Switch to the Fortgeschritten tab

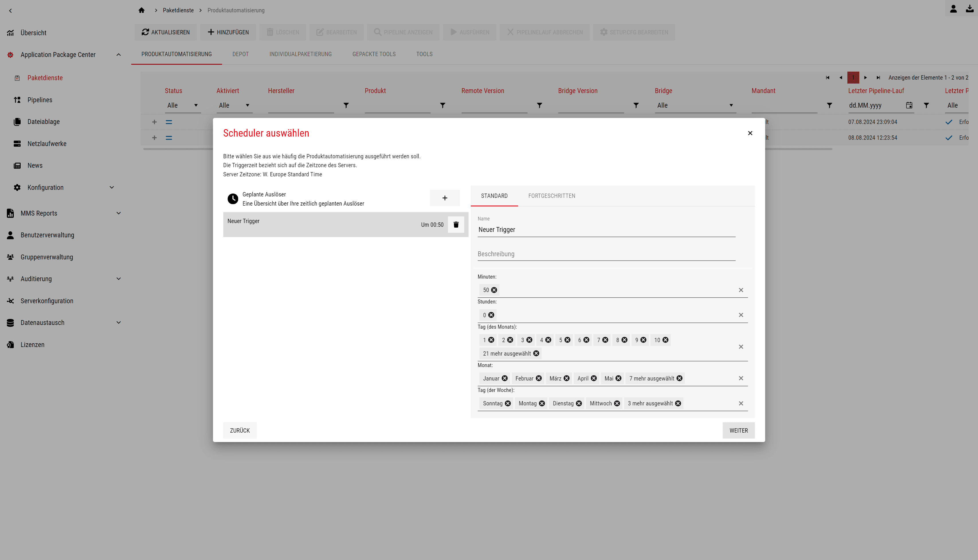[x=552, y=196]
